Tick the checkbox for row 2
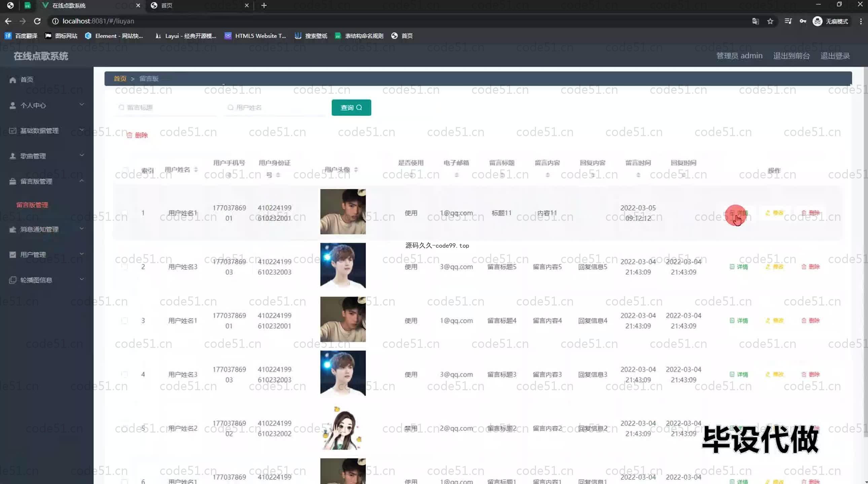 (x=124, y=267)
